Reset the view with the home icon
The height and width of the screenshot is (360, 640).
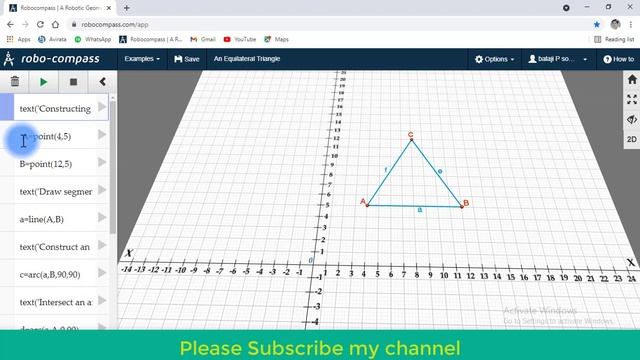click(632, 79)
